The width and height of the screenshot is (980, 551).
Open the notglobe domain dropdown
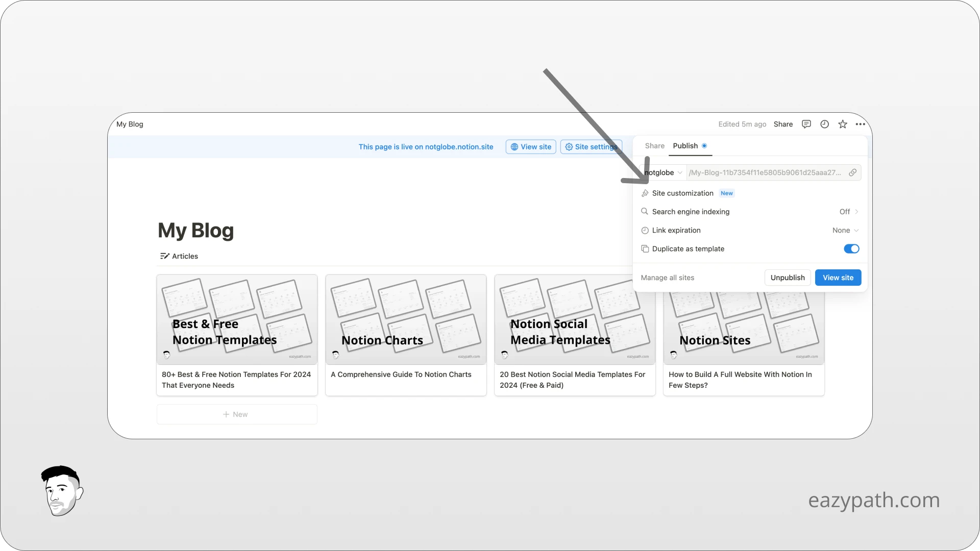pos(662,172)
